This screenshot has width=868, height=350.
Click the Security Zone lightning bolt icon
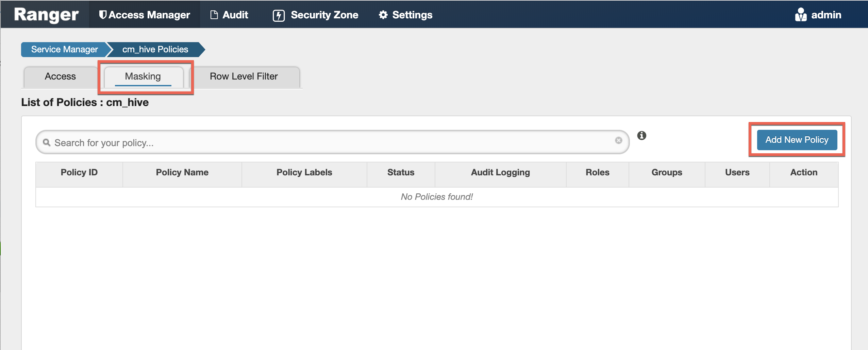click(x=279, y=15)
